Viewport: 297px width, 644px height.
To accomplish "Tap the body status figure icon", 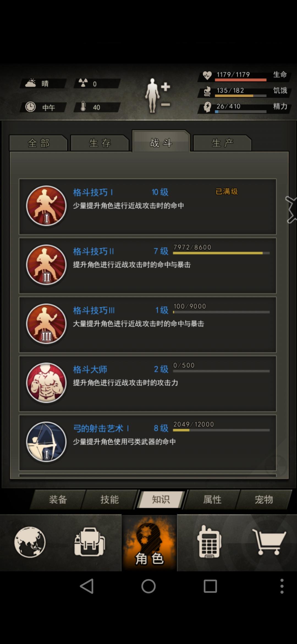I will coord(158,95).
